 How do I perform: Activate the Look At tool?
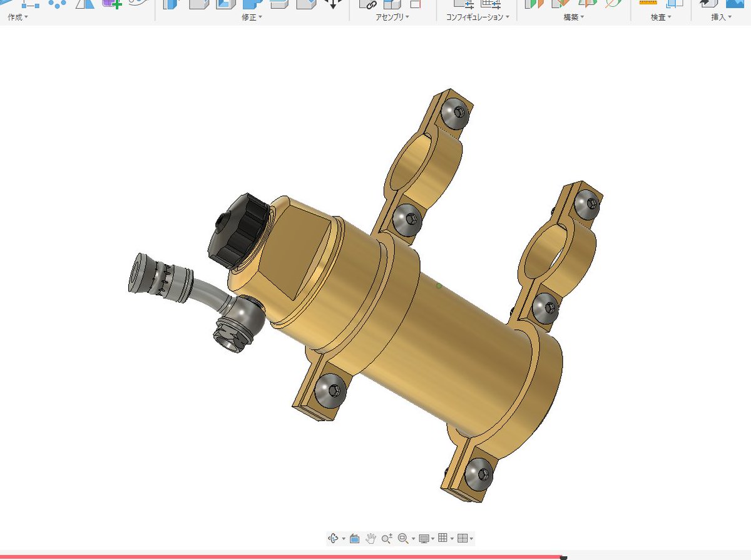coord(354,538)
